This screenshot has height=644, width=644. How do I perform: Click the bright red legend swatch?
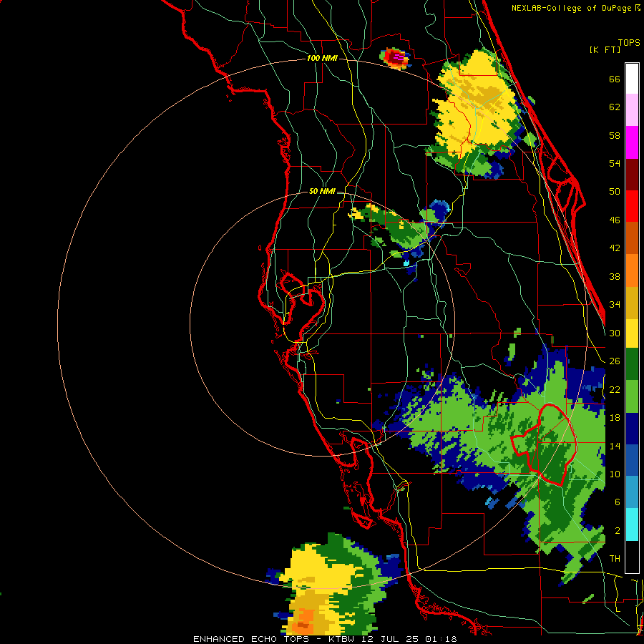[x=632, y=206]
